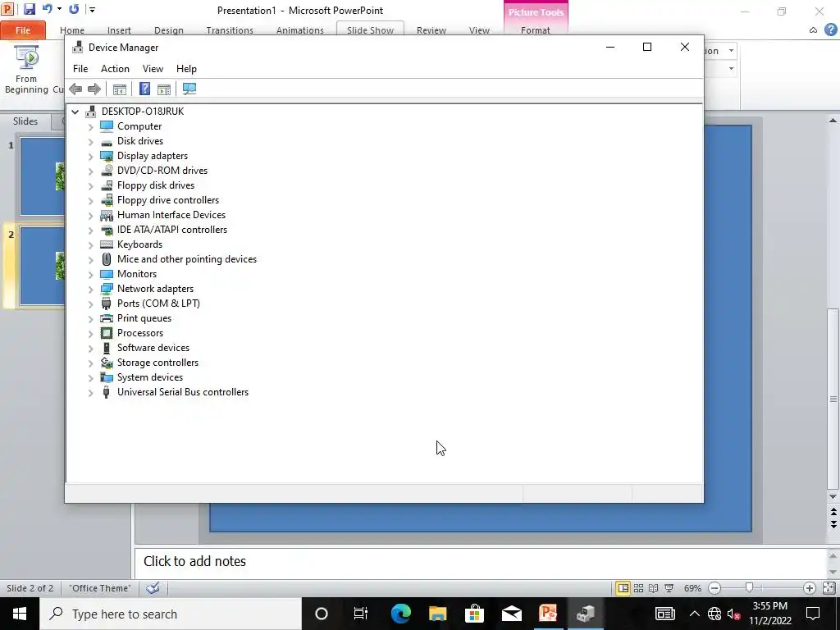Expand the Network adapters category
840x630 pixels.
90,290
